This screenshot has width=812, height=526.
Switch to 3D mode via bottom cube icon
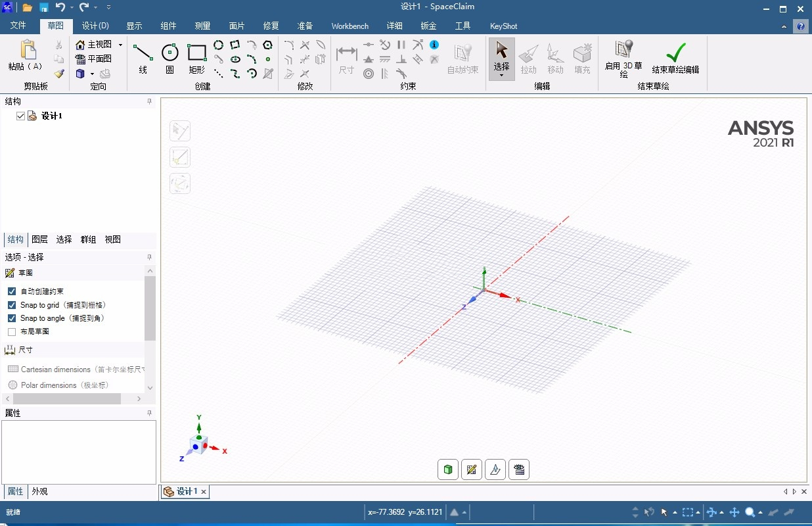[448, 469]
